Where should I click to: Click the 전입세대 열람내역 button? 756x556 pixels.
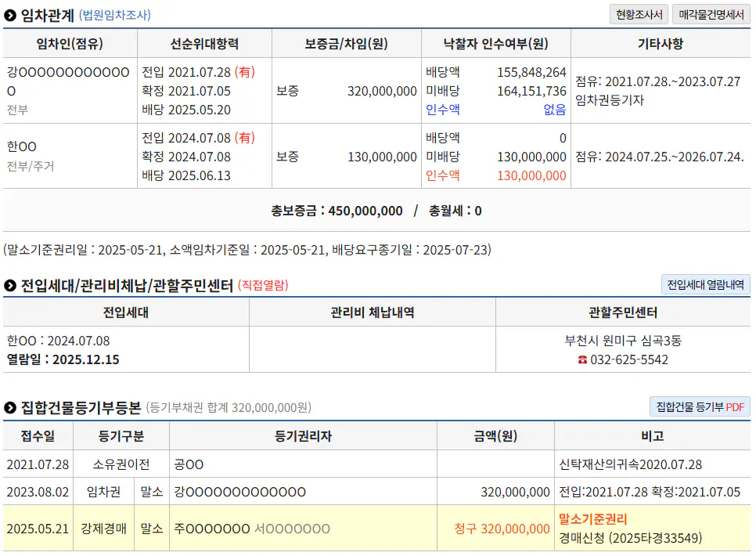pos(705,284)
